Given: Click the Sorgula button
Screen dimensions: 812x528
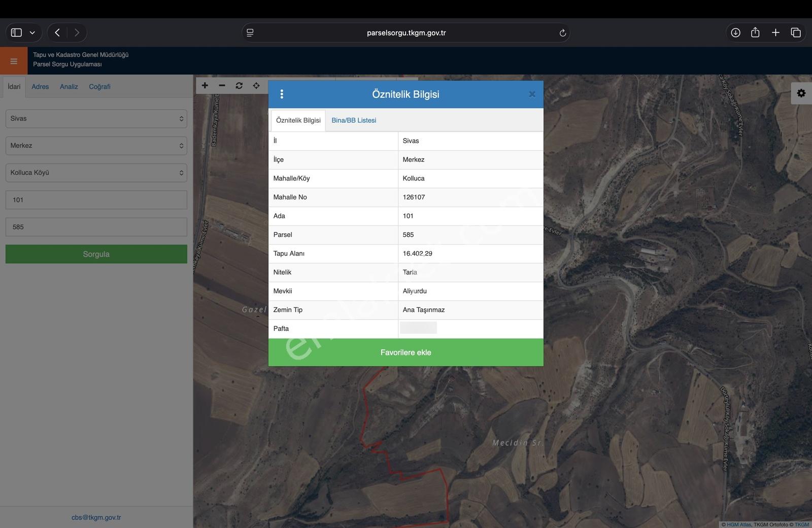Looking at the screenshot, I should click(x=96, y=254).
